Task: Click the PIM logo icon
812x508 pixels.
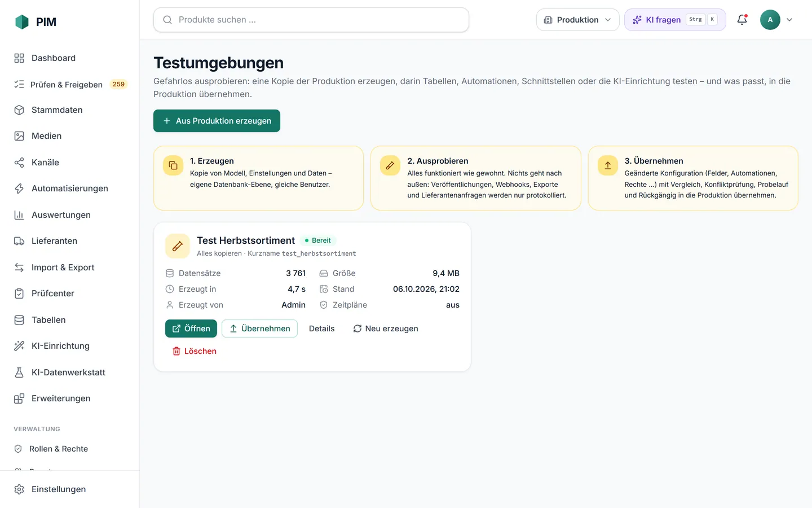Action: coord(21,22)
